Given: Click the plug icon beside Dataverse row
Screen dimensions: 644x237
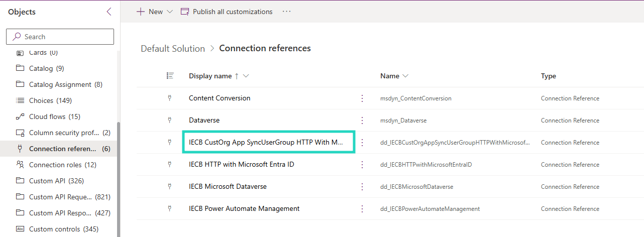Looking at the screenshot, I should tap(170, 121).
